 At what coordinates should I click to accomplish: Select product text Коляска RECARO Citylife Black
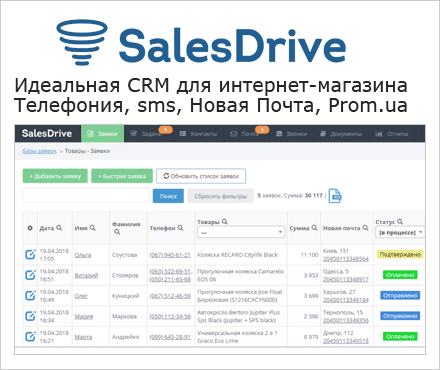pos(237,255)
